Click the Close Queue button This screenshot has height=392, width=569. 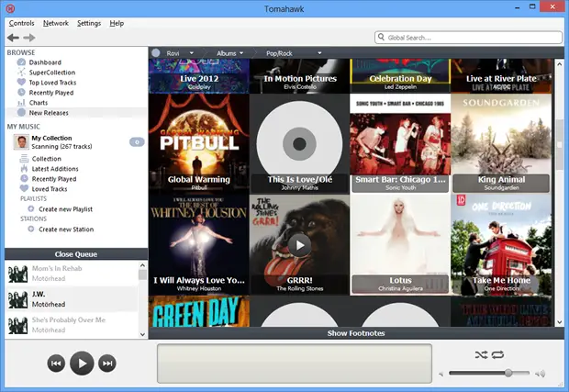[x=76, y=254]
